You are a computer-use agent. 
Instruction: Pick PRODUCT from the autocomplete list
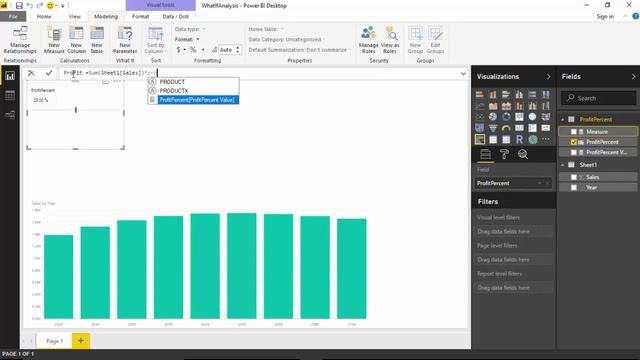(x=193, y=82)
